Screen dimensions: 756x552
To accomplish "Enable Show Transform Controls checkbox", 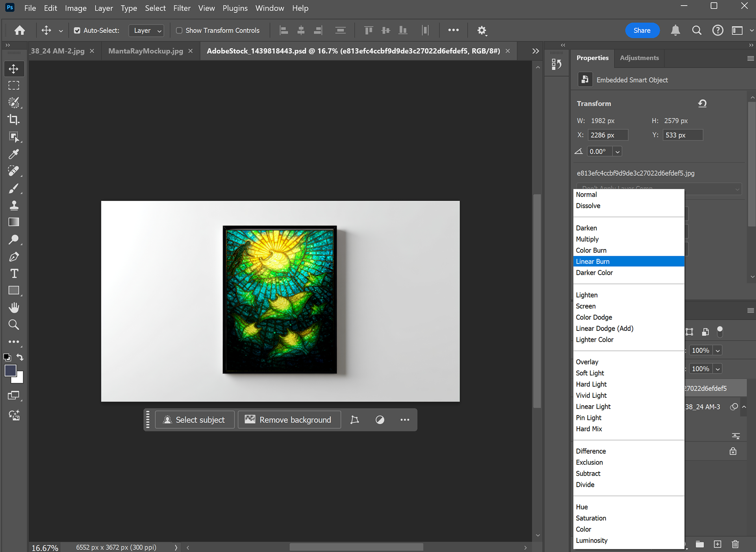I will [x=179, y=30].
